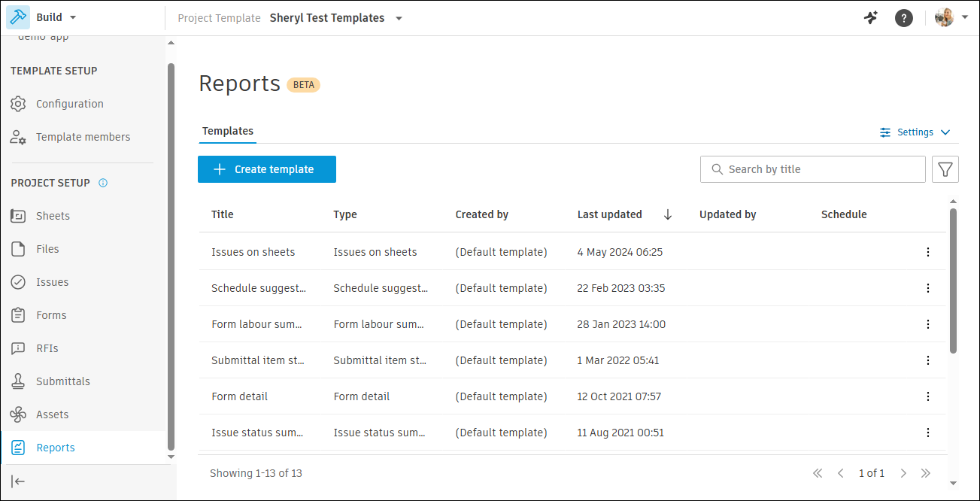Screen dimensions: 980x501
Task: Select the Templates tab
Action: 228,132
